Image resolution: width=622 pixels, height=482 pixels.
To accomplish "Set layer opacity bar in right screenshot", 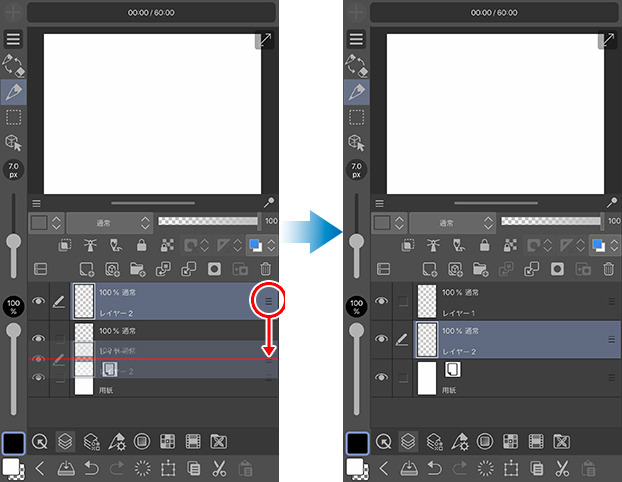I will (x=551, y=221).
